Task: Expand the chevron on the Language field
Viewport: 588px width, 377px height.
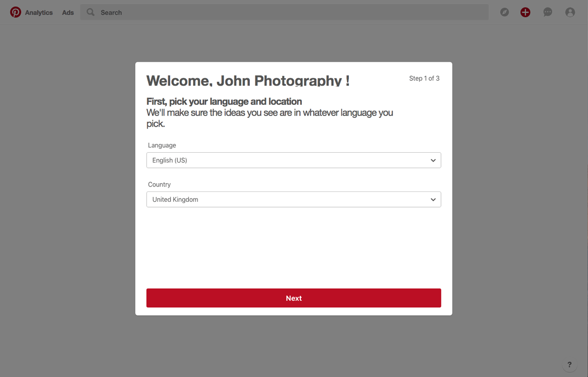Action: [x=433, y=160]
